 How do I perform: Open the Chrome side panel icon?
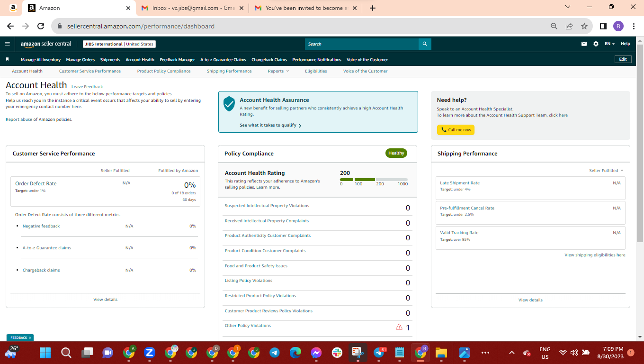[x=603, y=27]
